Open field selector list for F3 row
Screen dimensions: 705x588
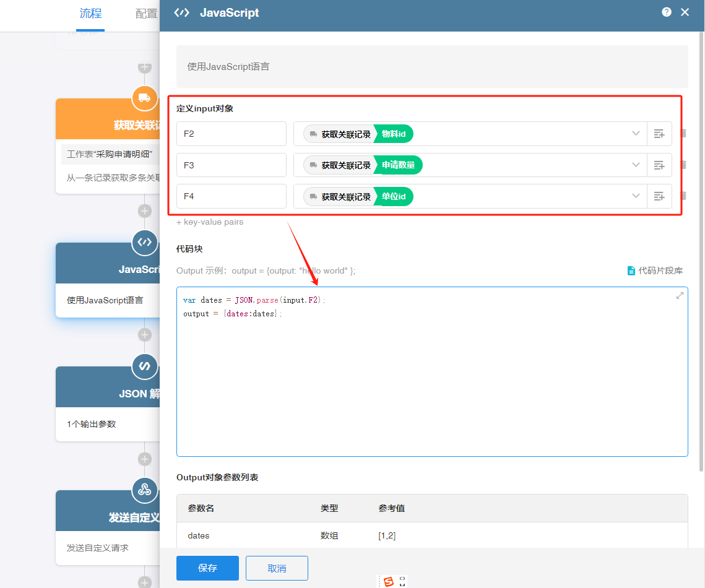coord(659,165)
